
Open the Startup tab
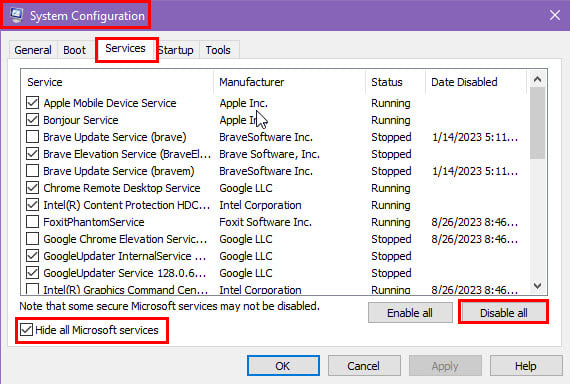click(x=176, y=50)
